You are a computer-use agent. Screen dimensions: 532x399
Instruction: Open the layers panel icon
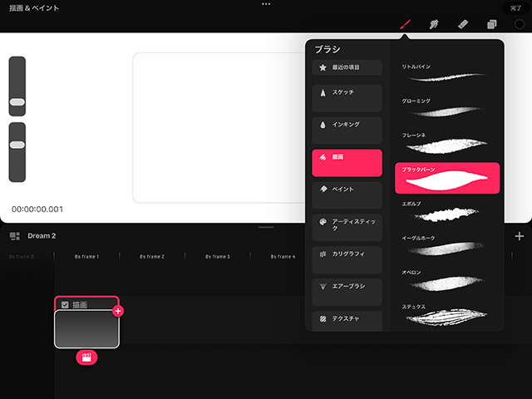tap(492, 25)
